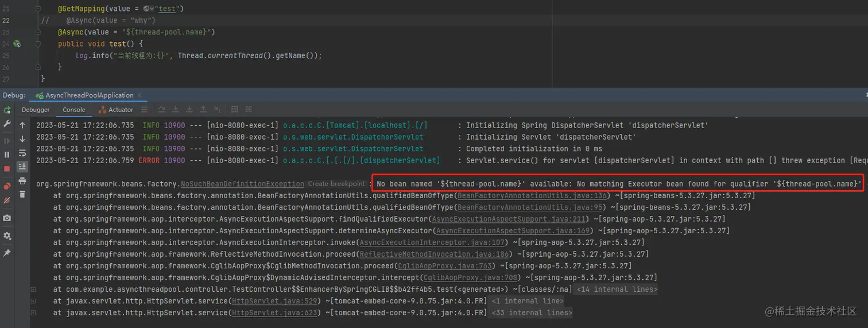Click the camera thread dump icon
This screenshot has height=328, width=868.
point(7,218)
